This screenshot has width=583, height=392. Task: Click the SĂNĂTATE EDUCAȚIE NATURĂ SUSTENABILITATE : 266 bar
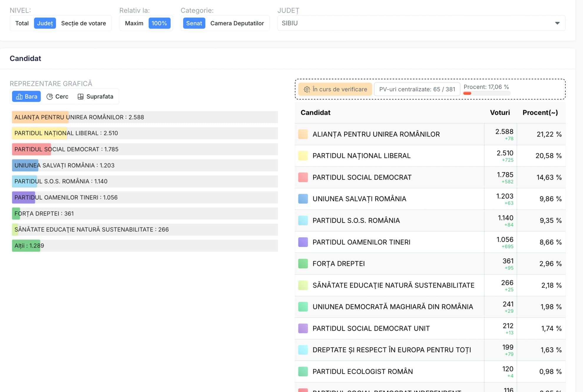145,229
